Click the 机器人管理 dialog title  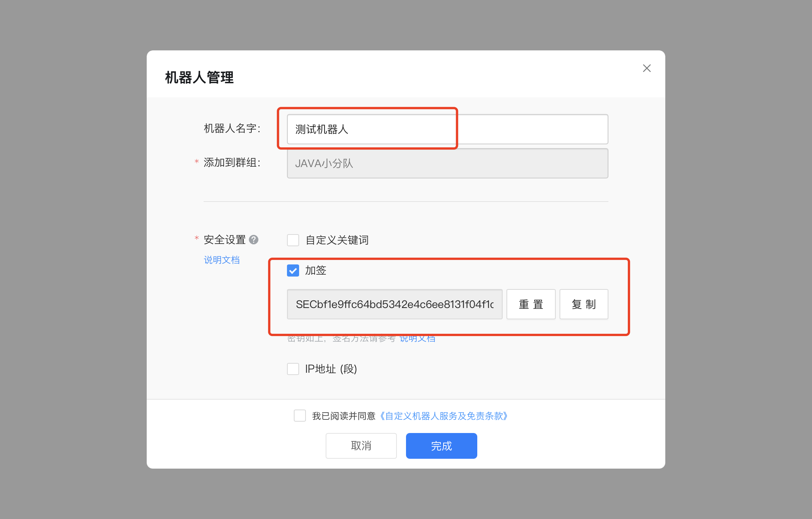click(x=199, y=77)
